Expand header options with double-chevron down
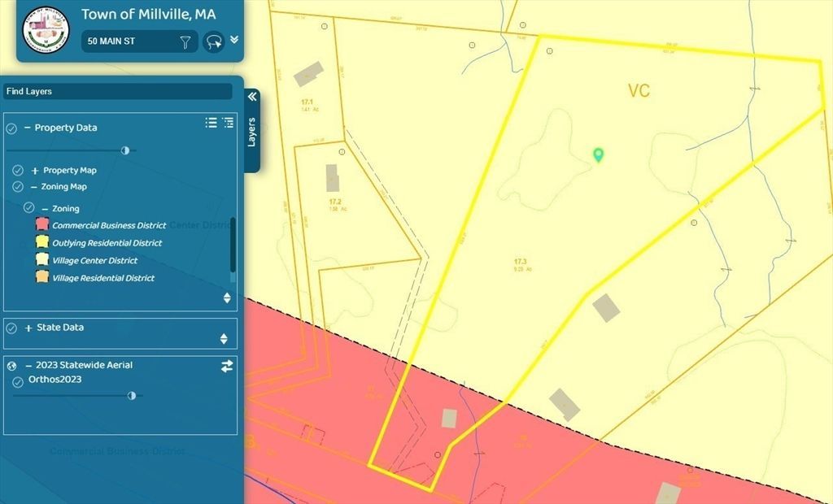 coord(234,39)
